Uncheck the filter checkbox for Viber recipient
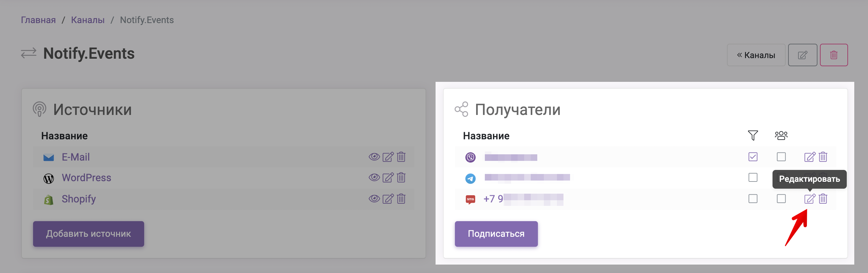 point(753,157)
